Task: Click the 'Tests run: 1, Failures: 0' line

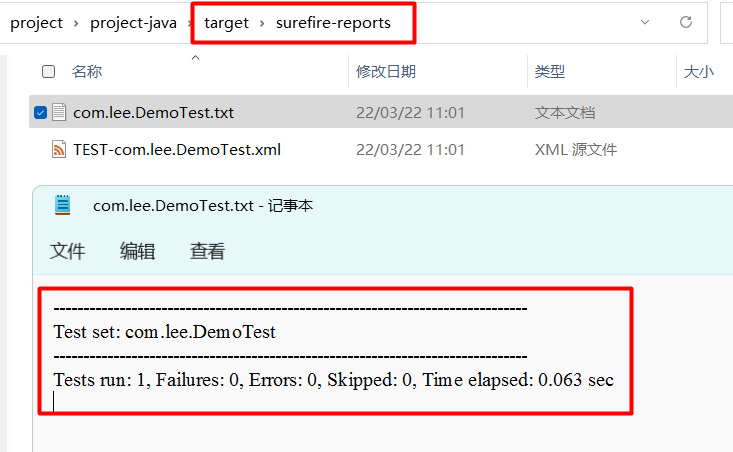Action: 333,380
